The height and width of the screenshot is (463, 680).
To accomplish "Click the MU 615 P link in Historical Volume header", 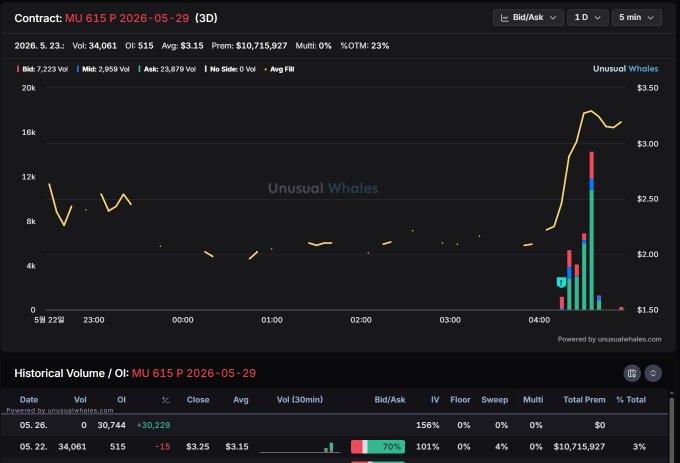I will click(194, 373).
